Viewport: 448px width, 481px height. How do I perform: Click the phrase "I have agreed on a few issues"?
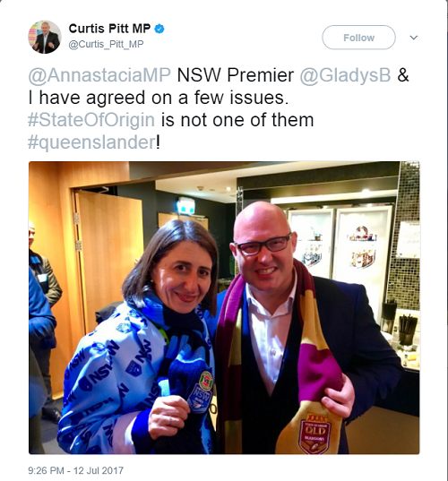157,99
